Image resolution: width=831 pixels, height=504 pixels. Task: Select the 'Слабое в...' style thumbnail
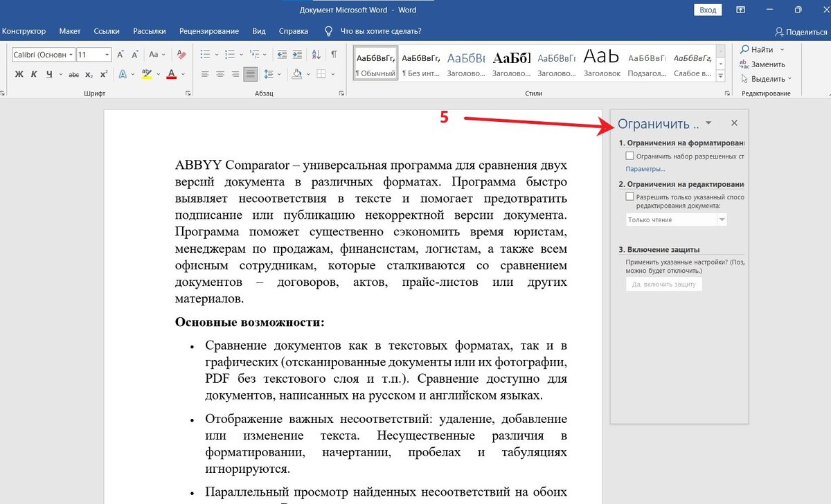tap(692, 63)
